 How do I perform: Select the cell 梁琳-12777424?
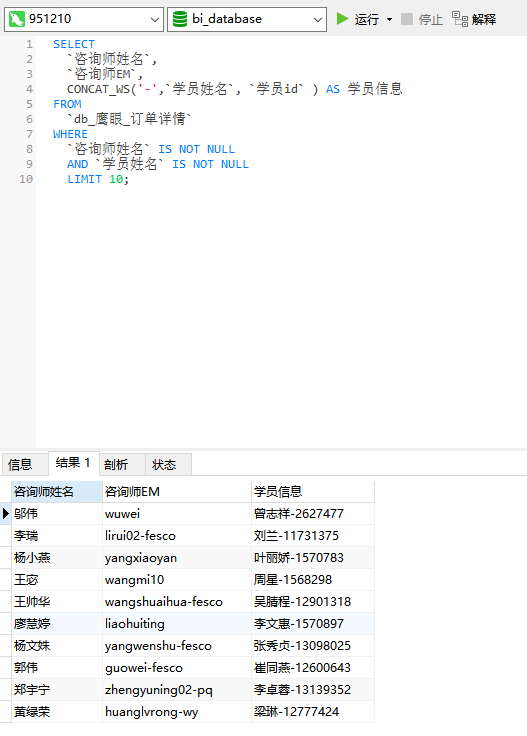pos(313,712)
